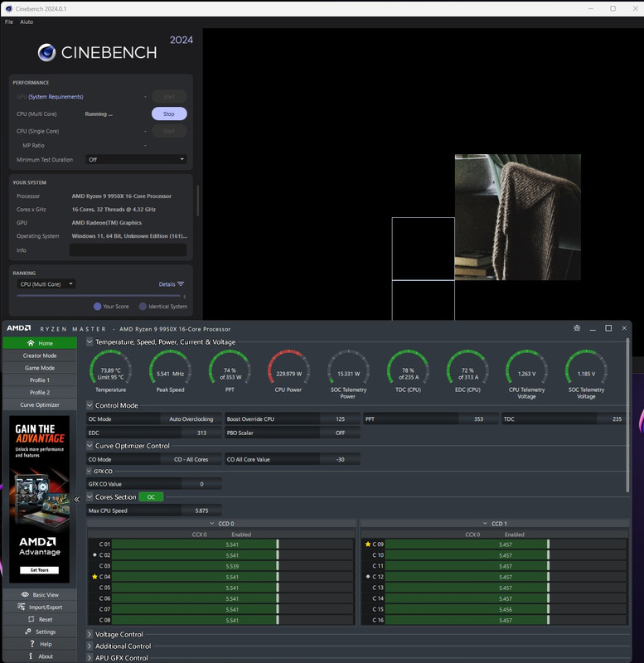
Task: Click the Help question mark icon
Action: pyautogui.click(x=32, y=644)
